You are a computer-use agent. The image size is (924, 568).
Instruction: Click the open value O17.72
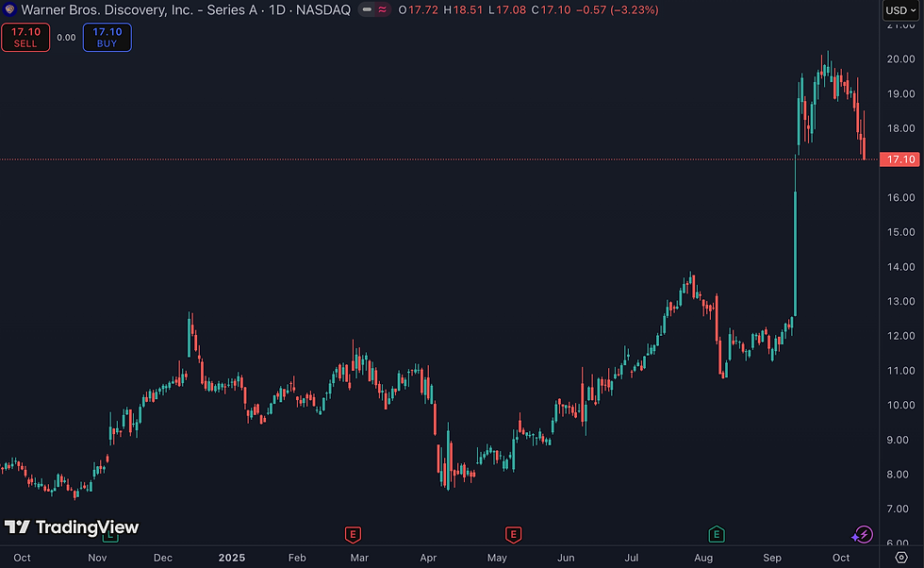pos(418,10)
